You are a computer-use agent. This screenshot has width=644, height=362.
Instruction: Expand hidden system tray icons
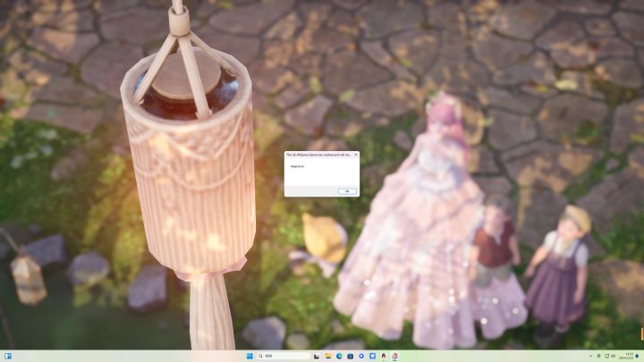click(x=590, y=356)
